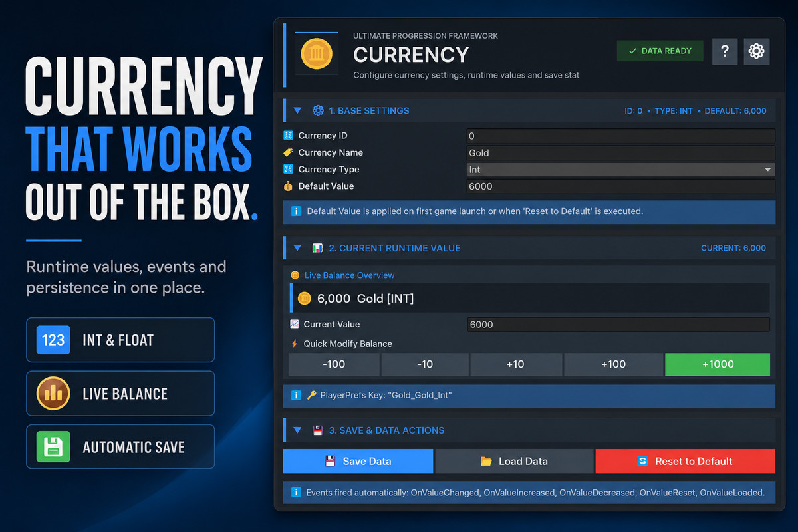Click the Live Balance Overview coin icon
Viewport: 798px width, 532px height.
295,275
